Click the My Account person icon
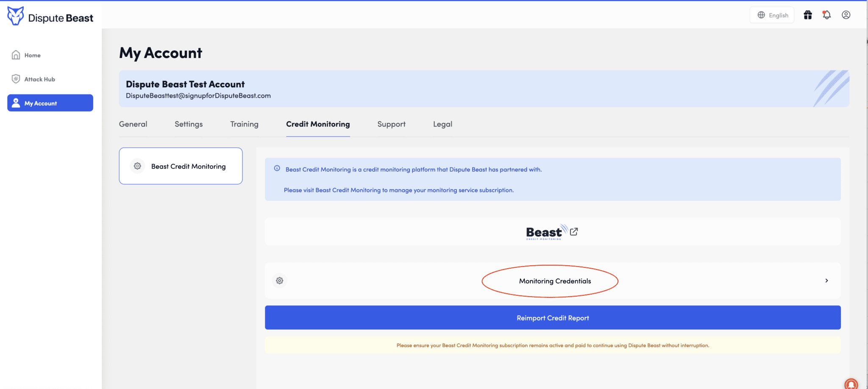Image resolution: width=868 pixels, height=389 pixels. point(16,103)
